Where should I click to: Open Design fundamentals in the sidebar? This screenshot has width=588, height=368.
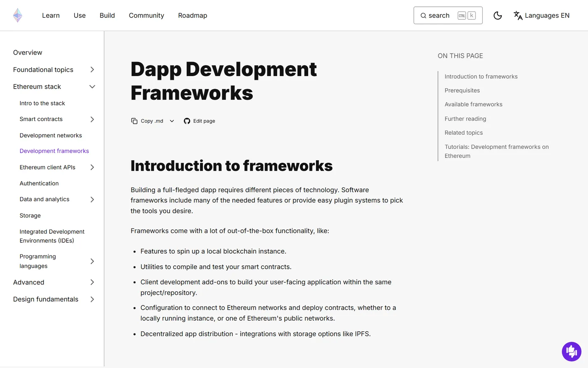point(46,299)
